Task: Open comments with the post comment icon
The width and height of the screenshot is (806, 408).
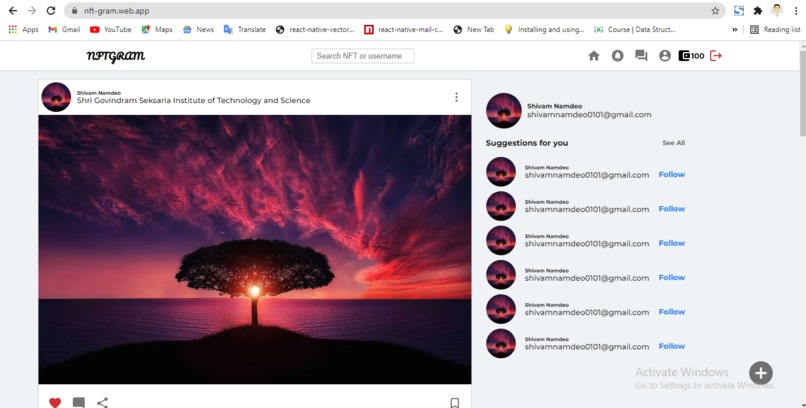Action: point(79,402)
